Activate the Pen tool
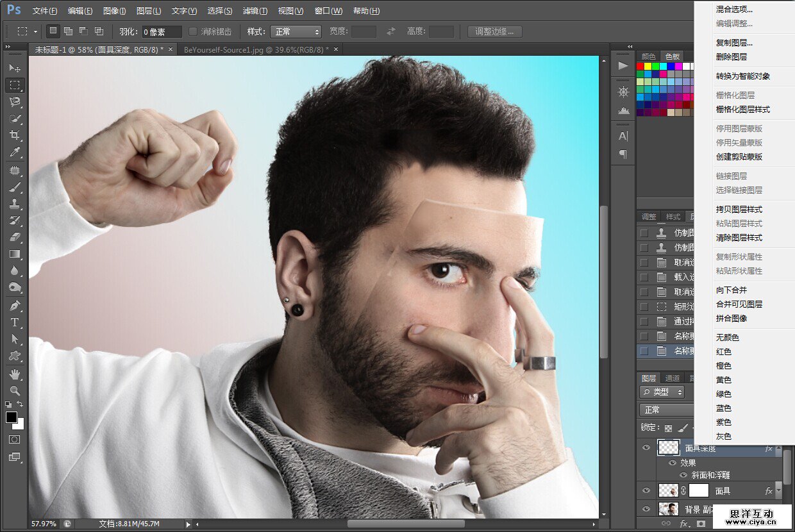The image size is (795, 532). [15, 305]
